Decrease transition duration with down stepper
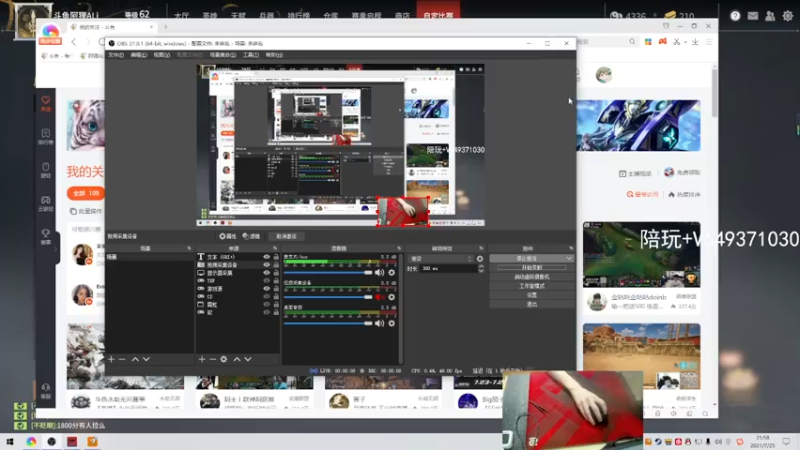Screen dimensions: 800x450 pyautogui.click(x=481, y=271)
